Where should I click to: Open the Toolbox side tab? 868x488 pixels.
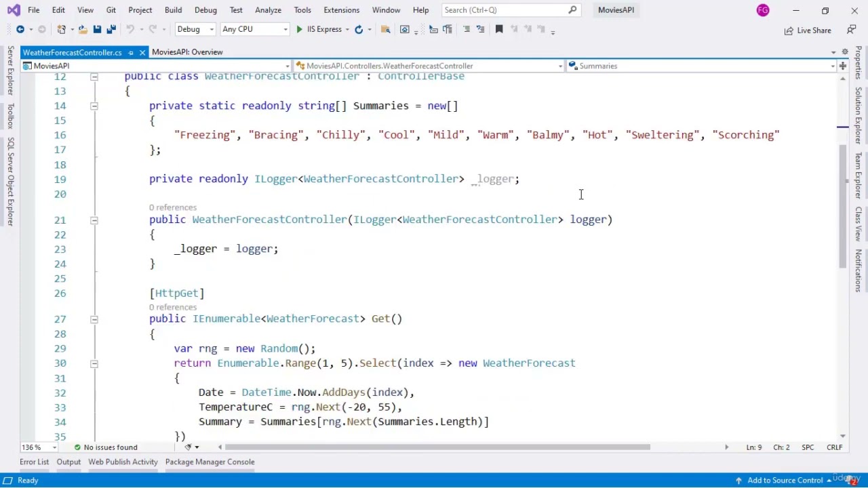tap(10, 116)
